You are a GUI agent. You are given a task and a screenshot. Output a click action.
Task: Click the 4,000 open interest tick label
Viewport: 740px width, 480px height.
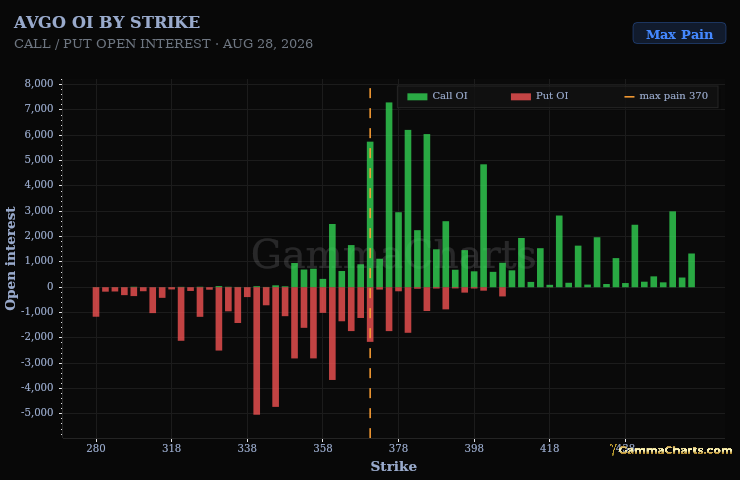[x=39, y=185]
